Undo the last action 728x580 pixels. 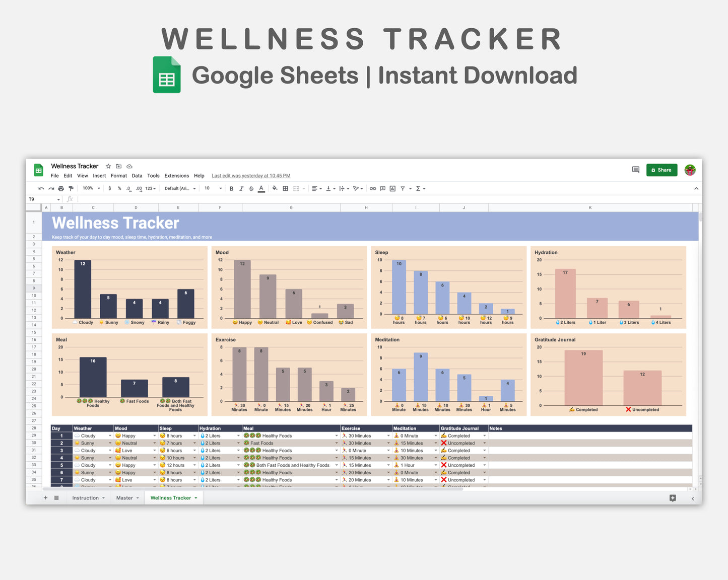click(41, 188)
